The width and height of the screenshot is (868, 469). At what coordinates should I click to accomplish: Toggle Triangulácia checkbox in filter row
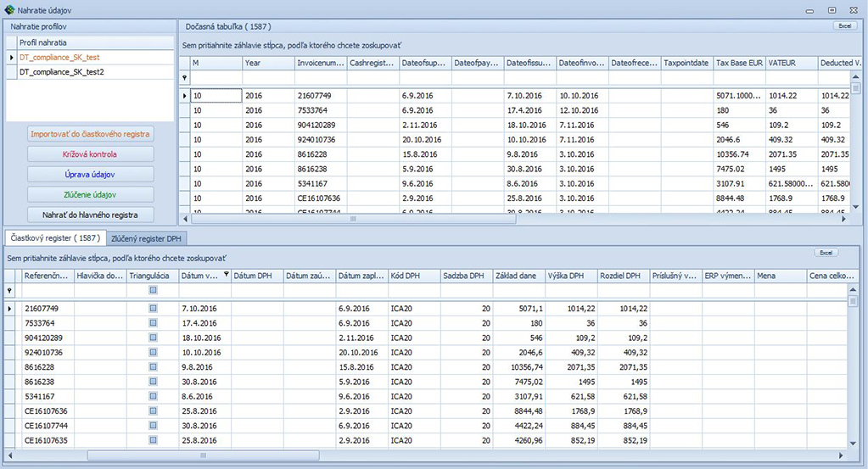[154, 290]
